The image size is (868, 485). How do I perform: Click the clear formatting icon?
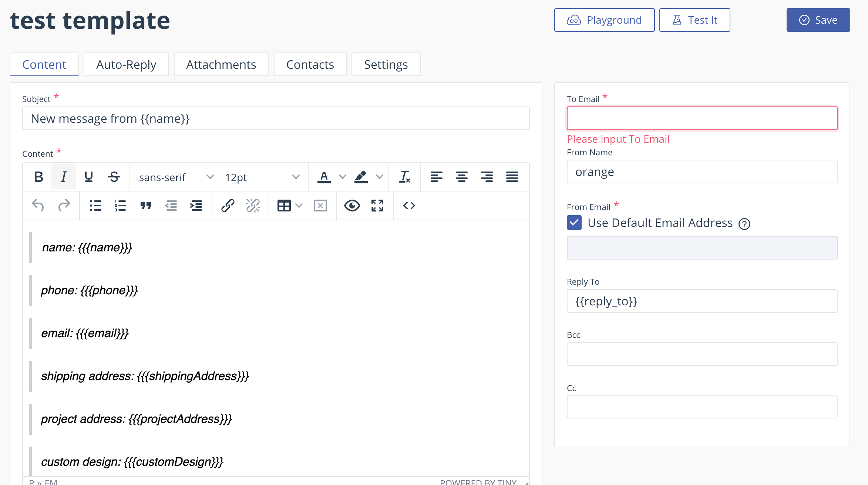(404, 177)
